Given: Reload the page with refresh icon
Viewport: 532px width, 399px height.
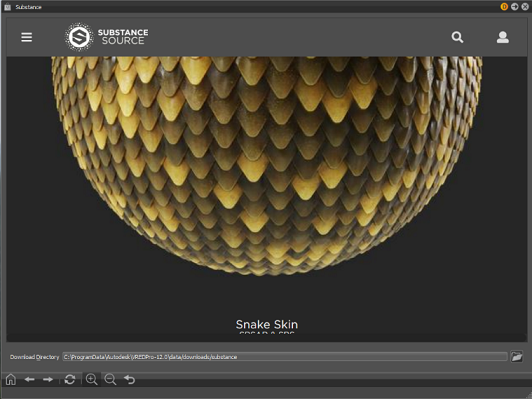Looking at the screenshot, I should pyautogui.click(x=70, y=379).
